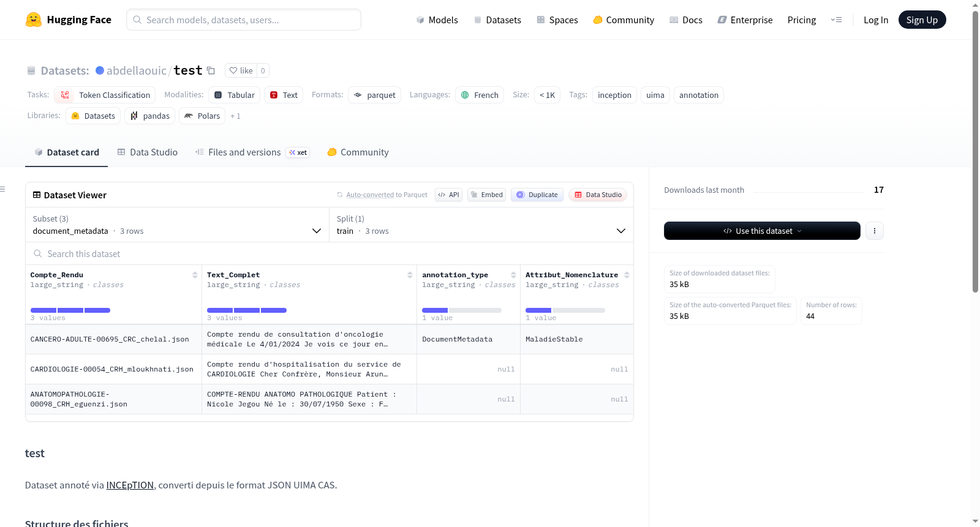Image resolution: width=980 pixels, height=527 pixels.
Task: Click the Embed button
Action: [486, 195]
